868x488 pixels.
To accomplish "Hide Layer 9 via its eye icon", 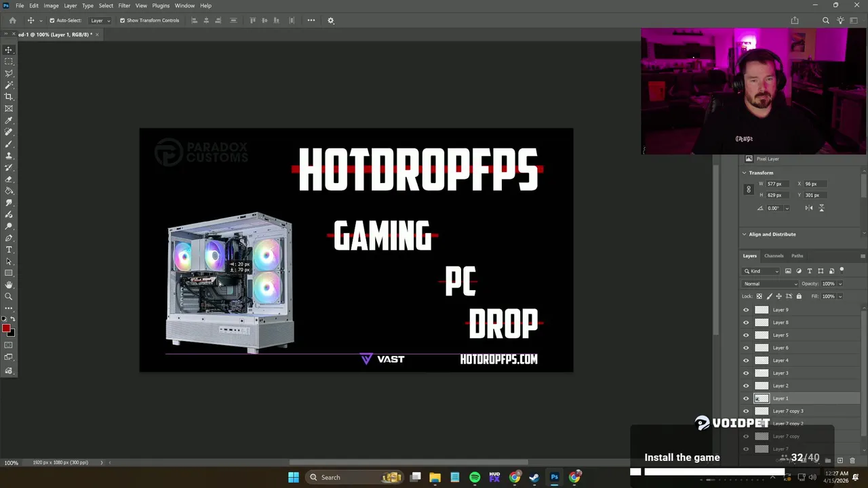I will pos(747,310).
